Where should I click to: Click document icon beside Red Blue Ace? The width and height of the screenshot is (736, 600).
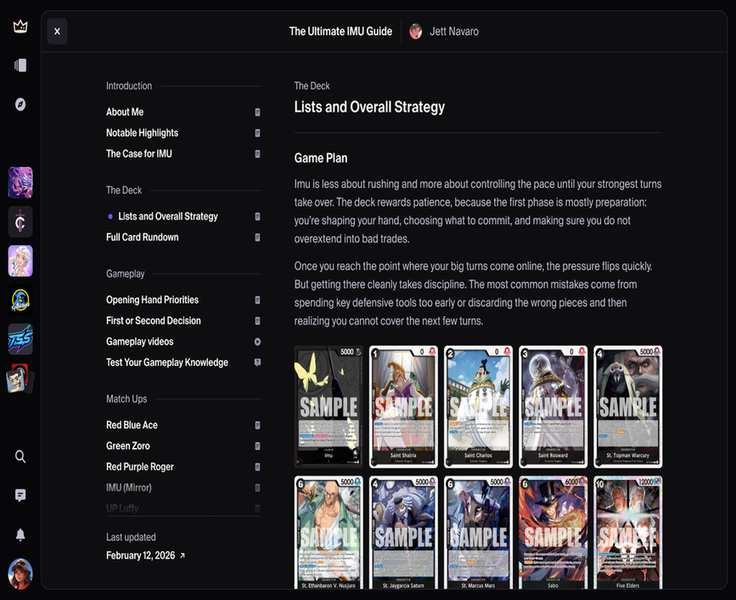point(257,425)
